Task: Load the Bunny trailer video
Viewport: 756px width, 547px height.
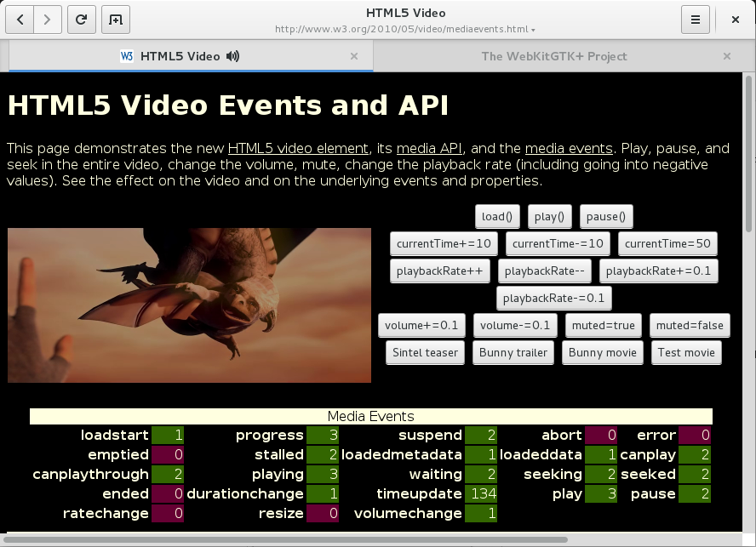Action: [x=513, y=352]
